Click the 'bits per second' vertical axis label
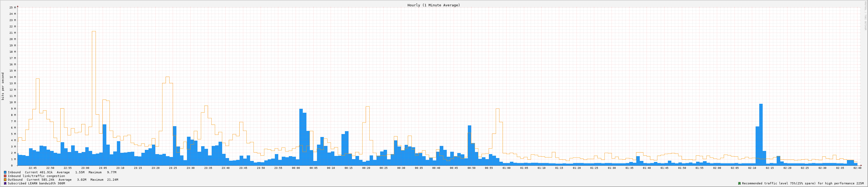This screenshot has height=187, width=868. [x=3, y=86]
